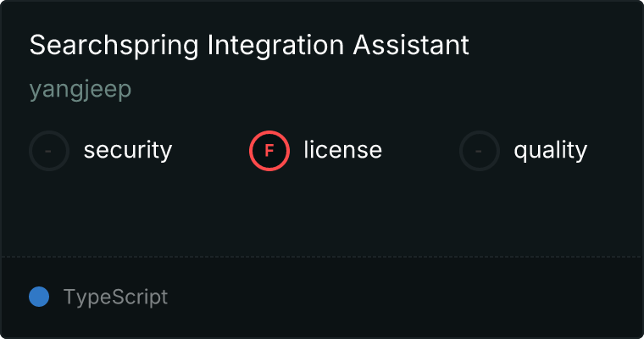Screen dimensions: 644x339
Task: Open the Searchspring Integration Assistant title
Action: 249,46
